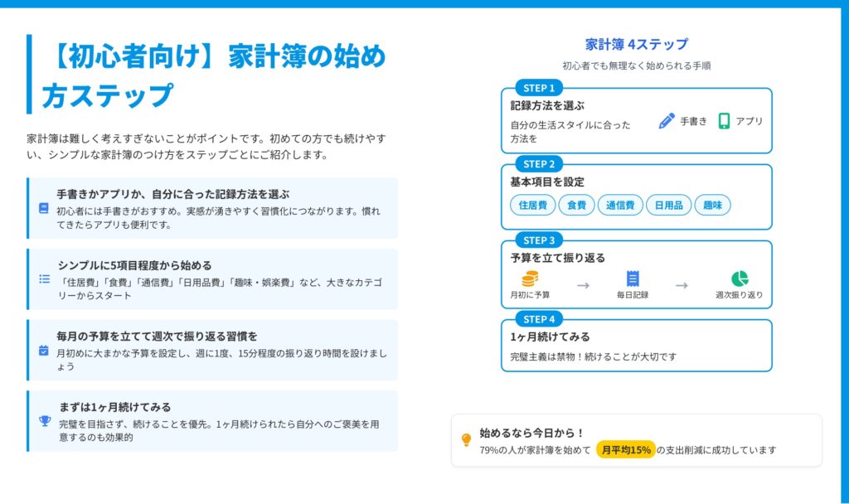Click the pencil icon beside 手書き

pos(667,121)
